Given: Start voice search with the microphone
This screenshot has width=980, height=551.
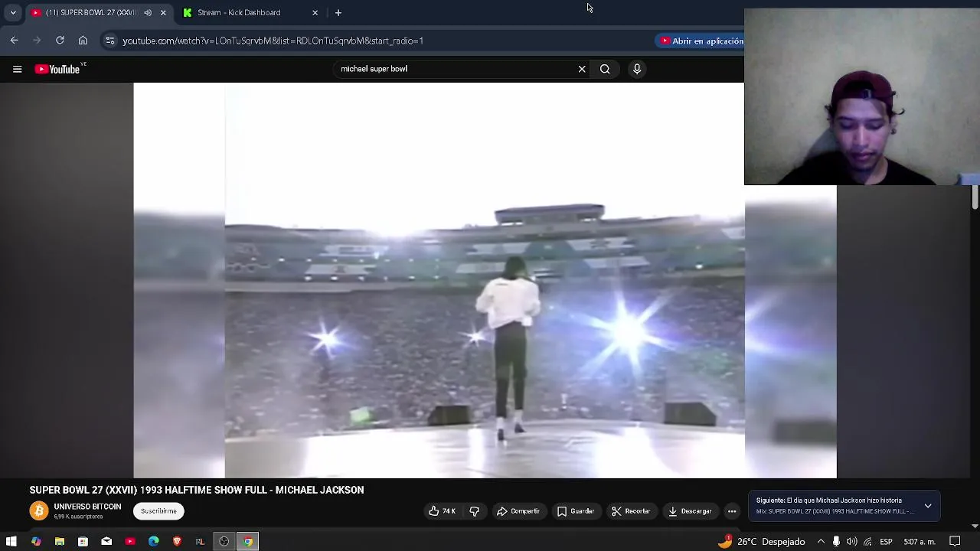Looking at the screenshot, I should [x=637, y=69].
